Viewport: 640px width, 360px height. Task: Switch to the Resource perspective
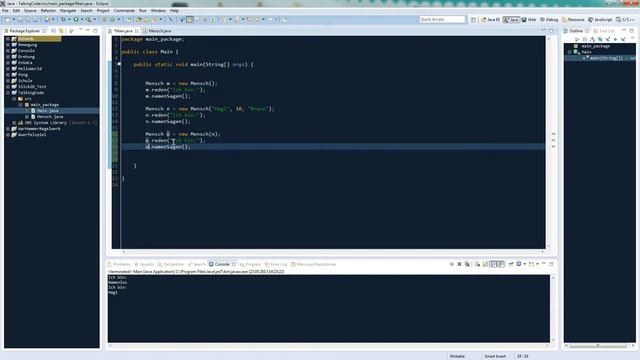click(573, 20)
